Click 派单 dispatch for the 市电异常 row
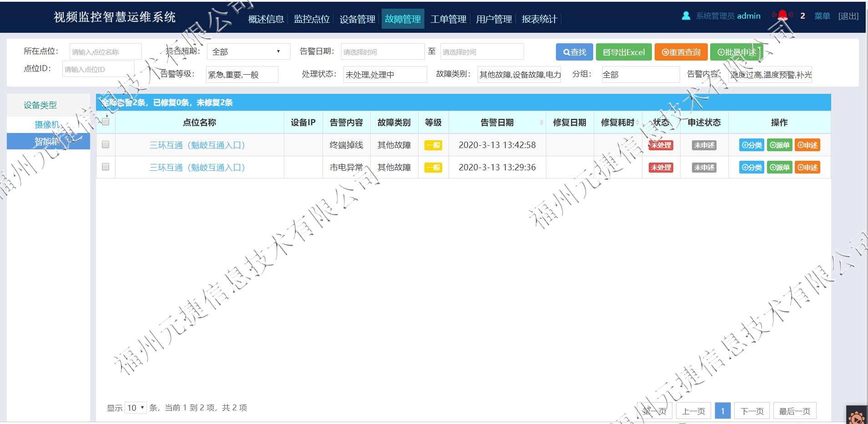Image resolution: width=868 pixels, height=424 pixels. [x=779, y=168]
